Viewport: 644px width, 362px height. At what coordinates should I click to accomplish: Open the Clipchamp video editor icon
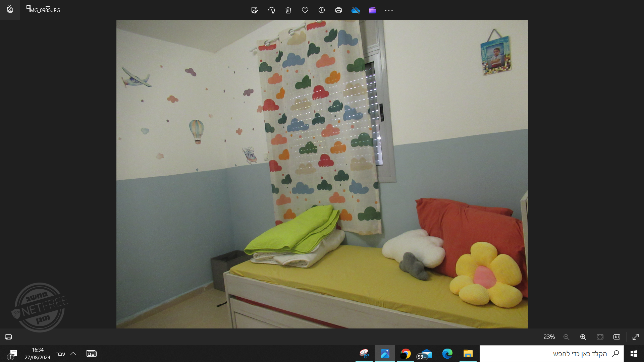[372, 10]
